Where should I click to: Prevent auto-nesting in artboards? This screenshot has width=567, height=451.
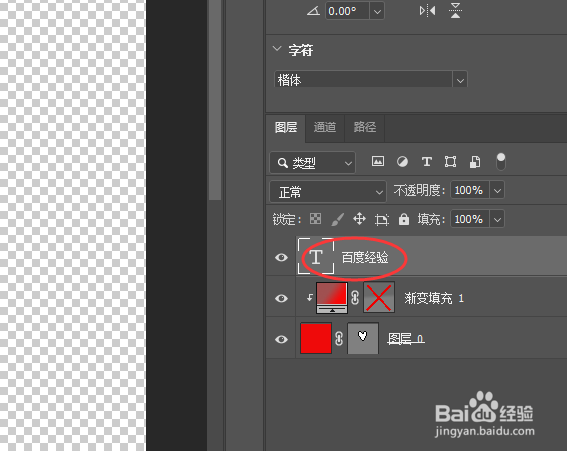coord(381,219)
